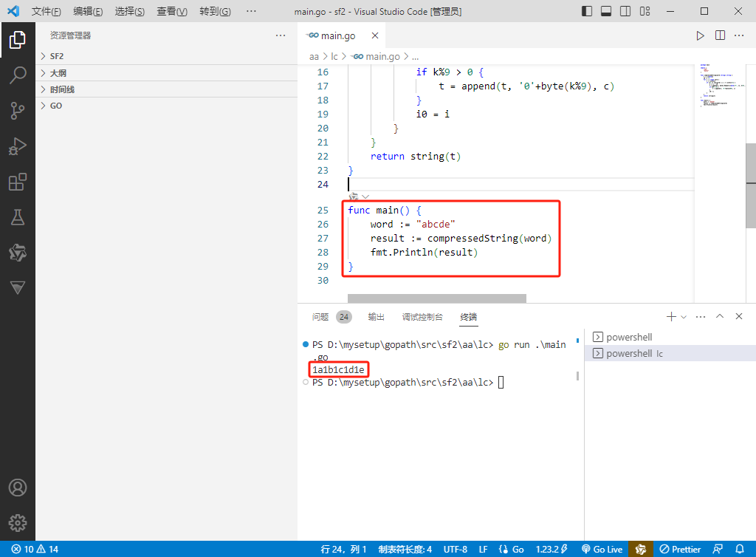
Task: Open errors and warnings in status bar
Action: click(35, 550)
